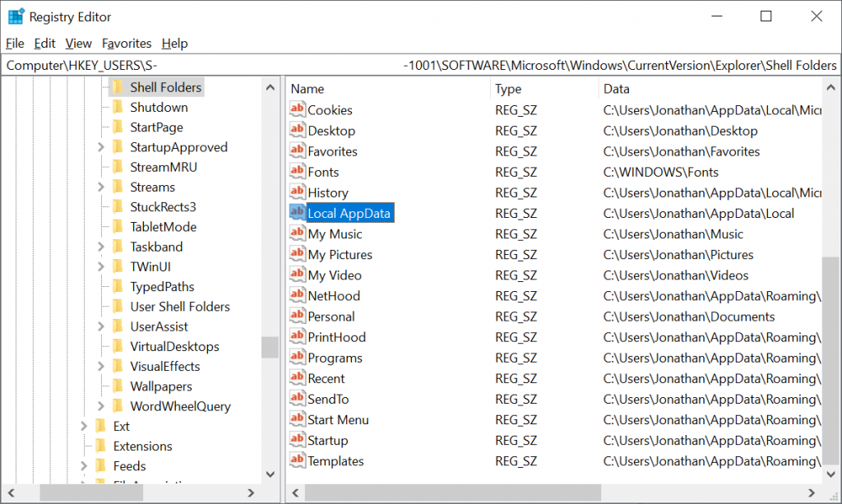The image size is (842, 504).
Task: Open the Favorites menu
Action: coord(127,44)
